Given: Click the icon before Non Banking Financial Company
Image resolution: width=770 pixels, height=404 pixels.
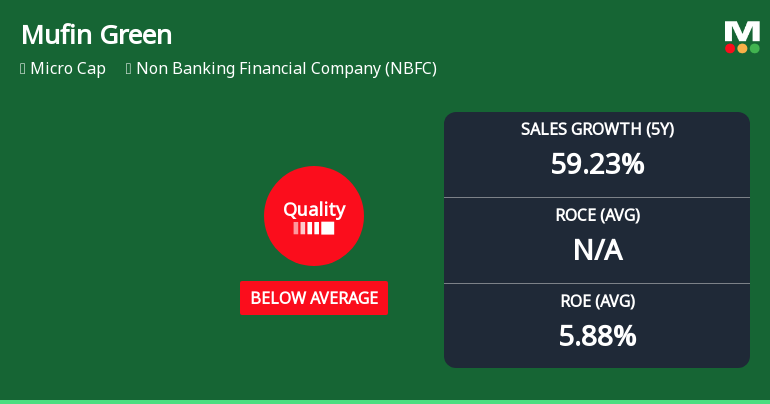Looking at the screenshot, I should (129, 69).
